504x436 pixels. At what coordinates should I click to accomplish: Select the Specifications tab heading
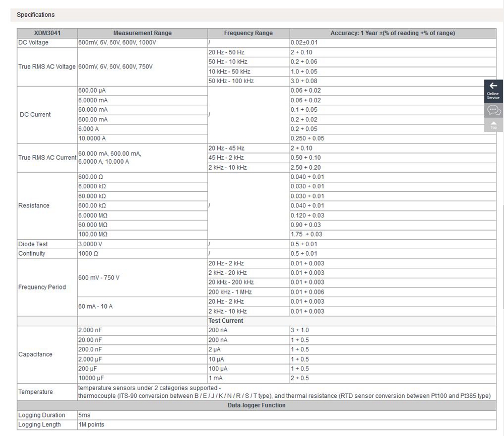pos(36,15)
